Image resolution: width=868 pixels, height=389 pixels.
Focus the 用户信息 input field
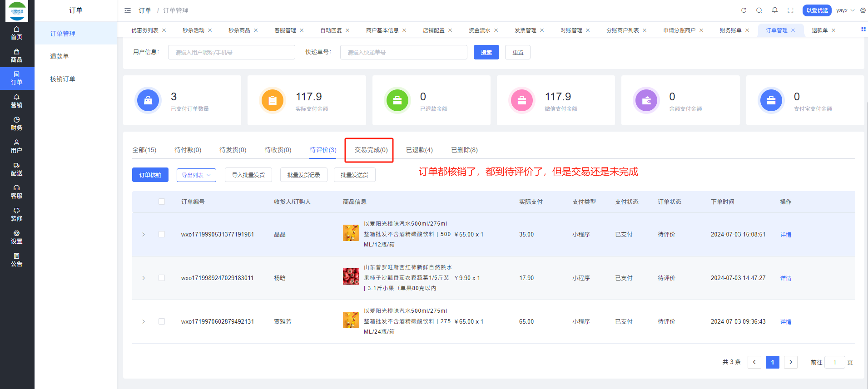click(x=232, y=52)
